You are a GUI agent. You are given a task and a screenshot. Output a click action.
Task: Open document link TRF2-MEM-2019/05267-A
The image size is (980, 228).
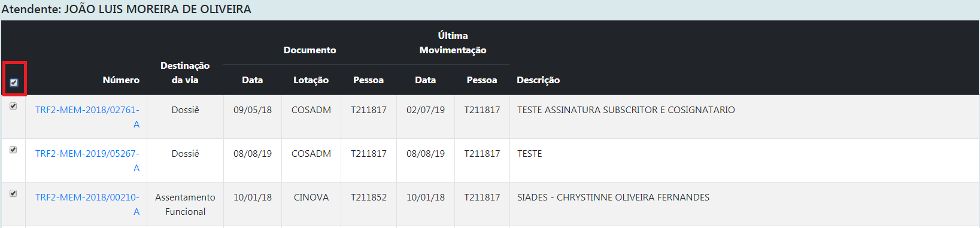87,160
